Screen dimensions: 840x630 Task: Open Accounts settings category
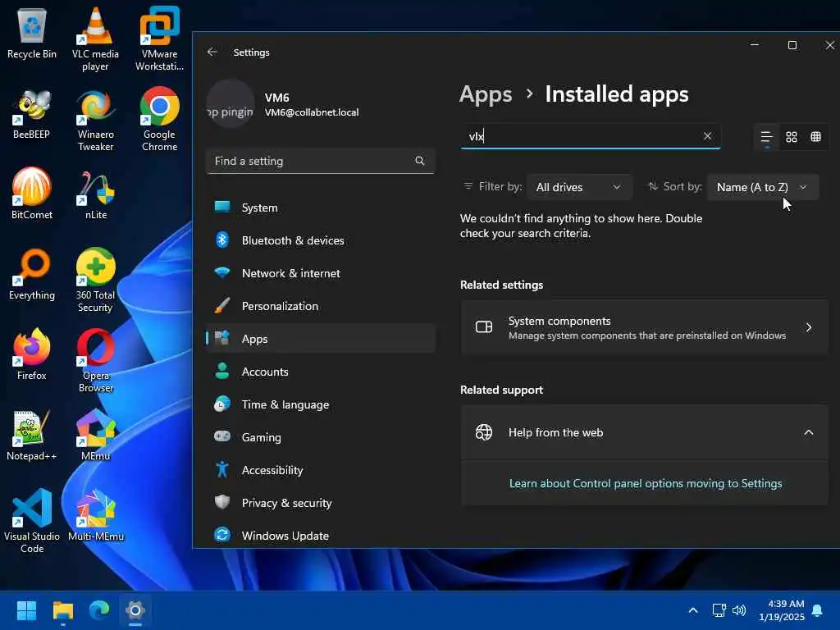point(321,372)
